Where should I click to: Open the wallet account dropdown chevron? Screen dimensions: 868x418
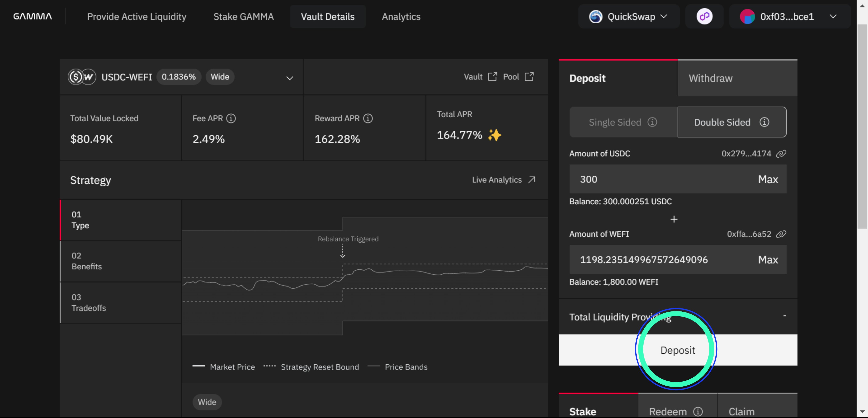pyautogui.click(x=833, y=17)
